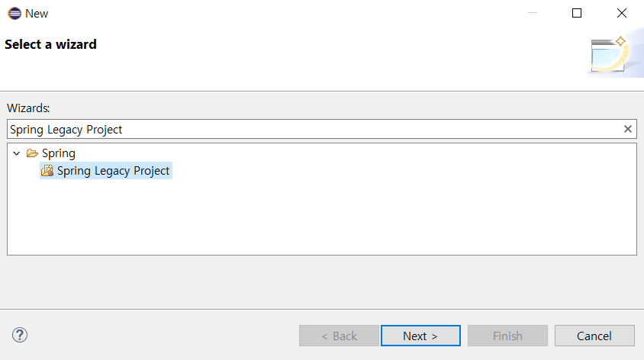644x360 pixels.
Task: Click the Next button
Action: (x=420, y=336)
